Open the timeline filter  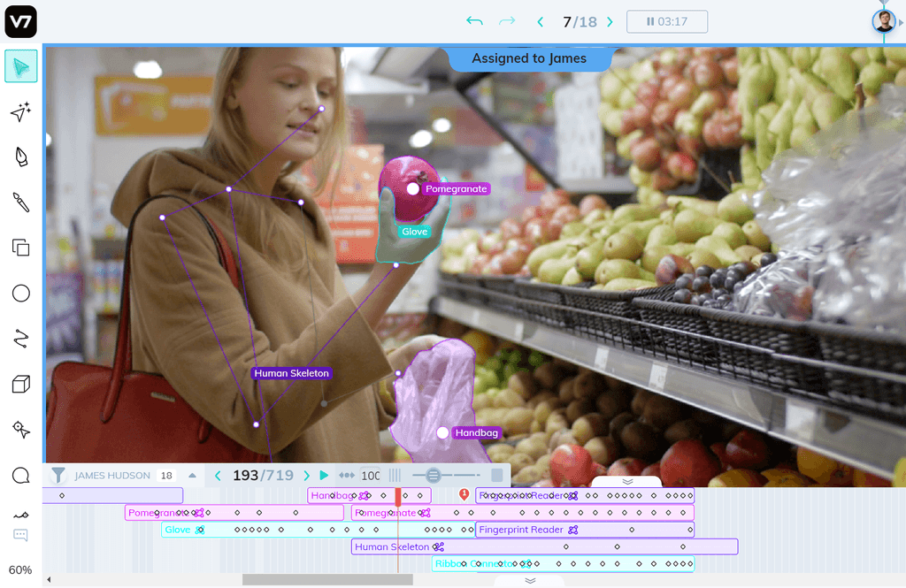click(x=58, y=475)
